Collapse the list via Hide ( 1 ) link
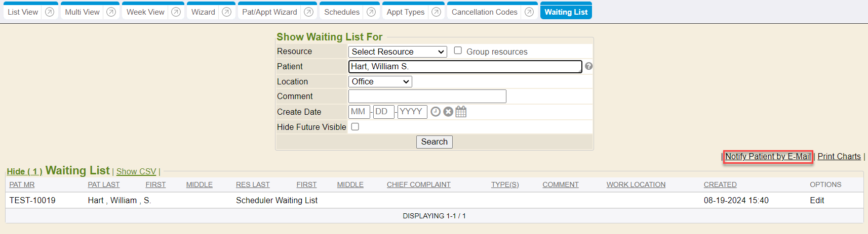The width and height of the screenshot is (868, 234). 24,172
